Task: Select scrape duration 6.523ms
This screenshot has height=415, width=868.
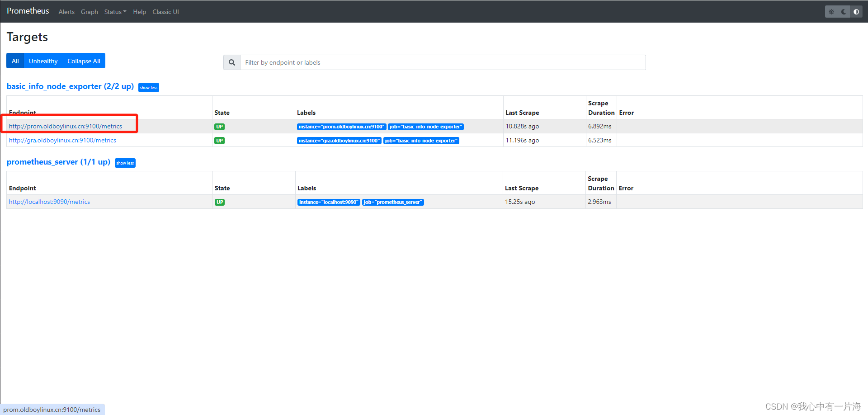Action: pos(599,140)
